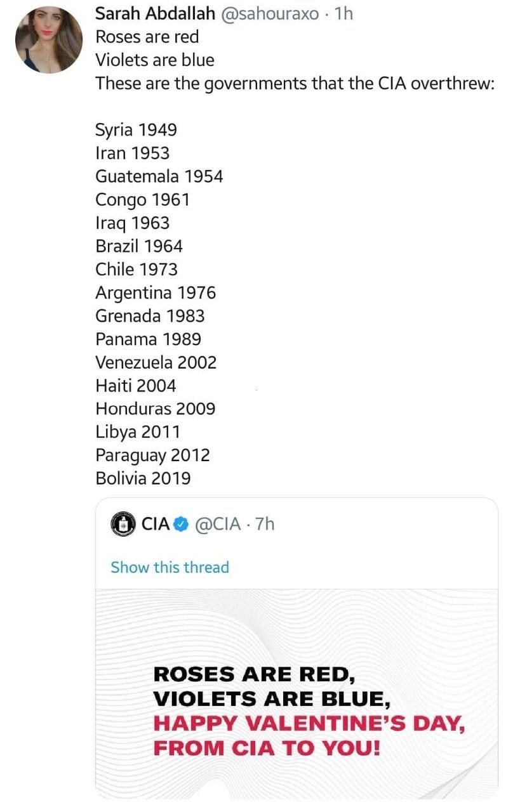This screenshot has height=812, width=513.
Task: Click the blue verified badge next to CIA
Action: pyautogui.click(x=181, y=525)
